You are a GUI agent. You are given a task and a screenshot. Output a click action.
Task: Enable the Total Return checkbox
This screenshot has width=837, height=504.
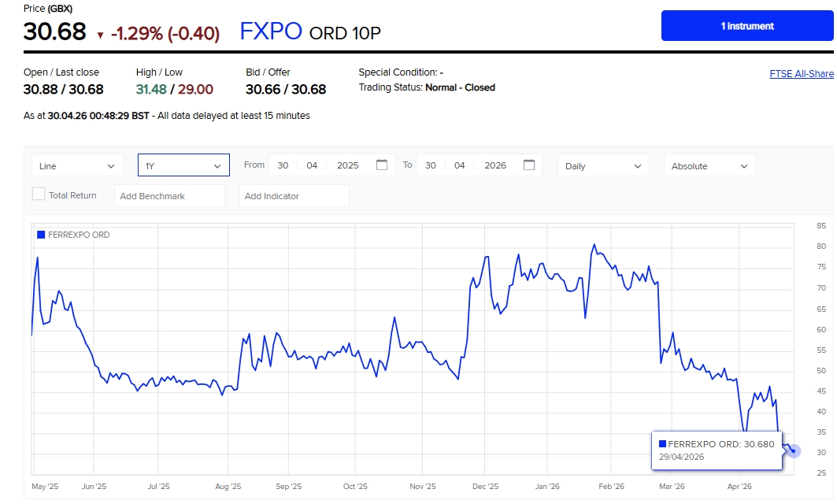coord(39,195)
